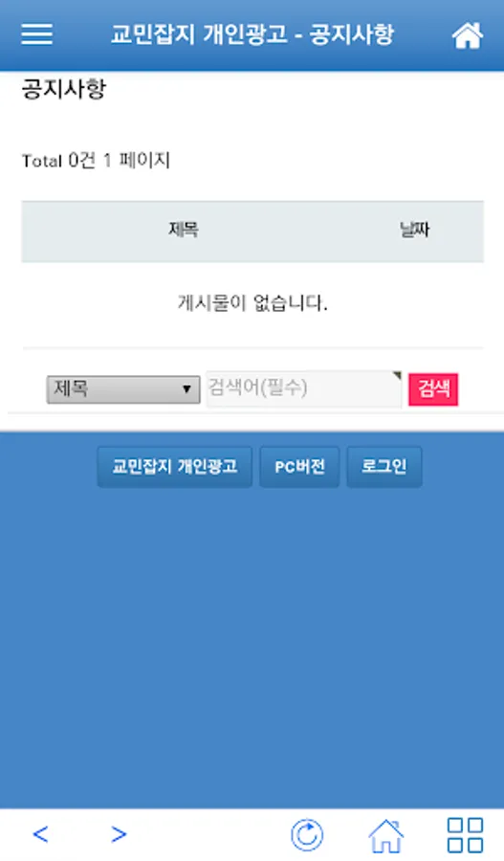Image resolution: width=504 pixels, height=861 pixels.
Task: Open the hamburger menu in header
Action: point(36,34)
